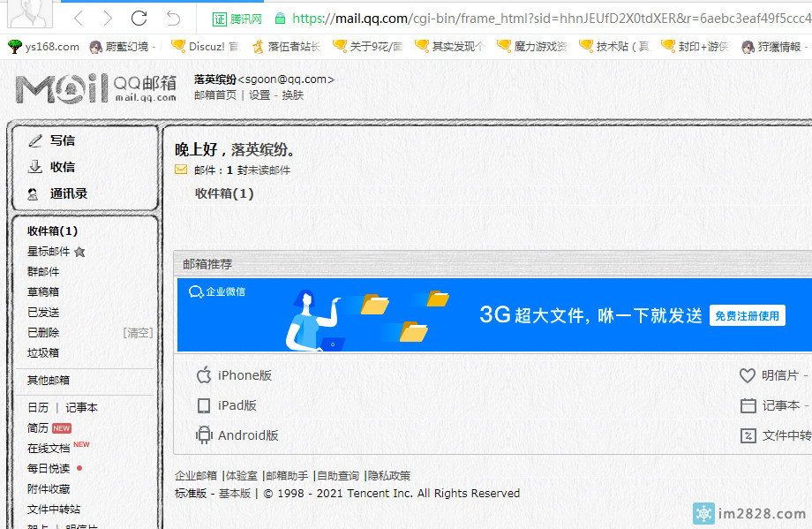
Task: Open 收件箱(1) in the main panel
Action: pos(224,193)
